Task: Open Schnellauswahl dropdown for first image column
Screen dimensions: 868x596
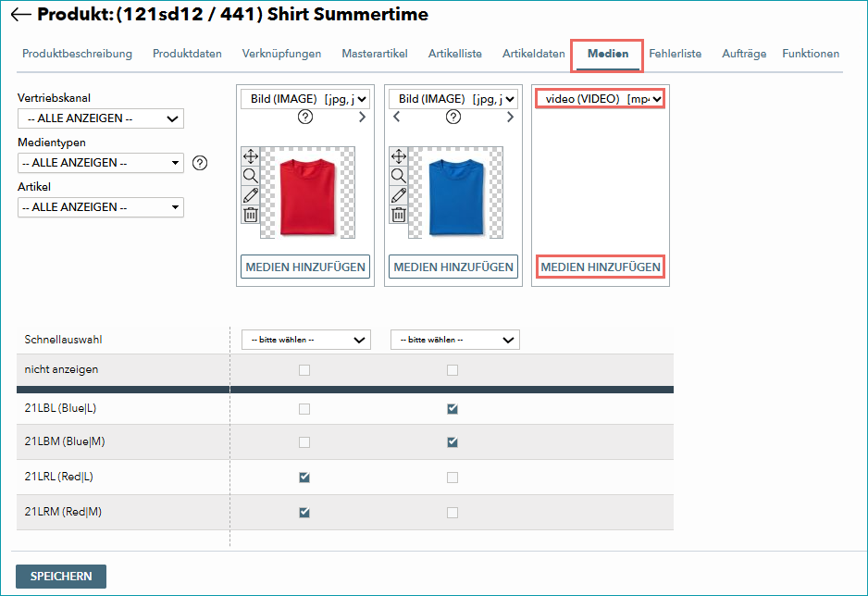Action: 306,340
